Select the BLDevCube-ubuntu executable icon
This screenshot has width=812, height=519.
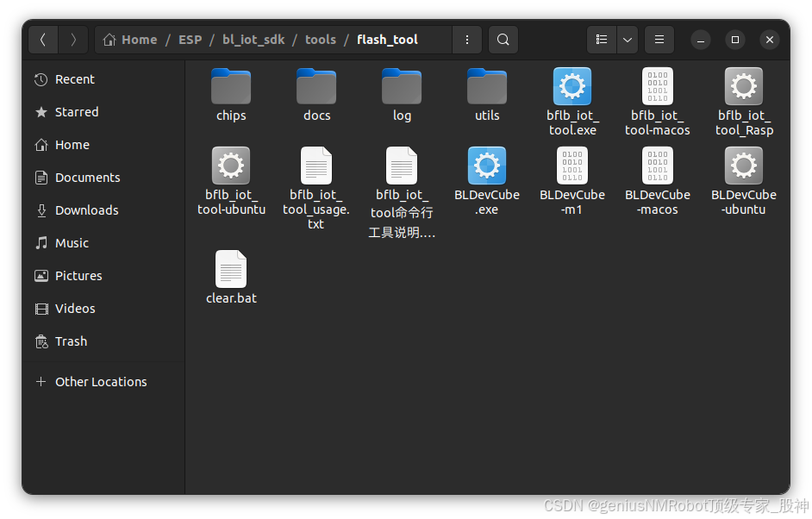point(744,166)
